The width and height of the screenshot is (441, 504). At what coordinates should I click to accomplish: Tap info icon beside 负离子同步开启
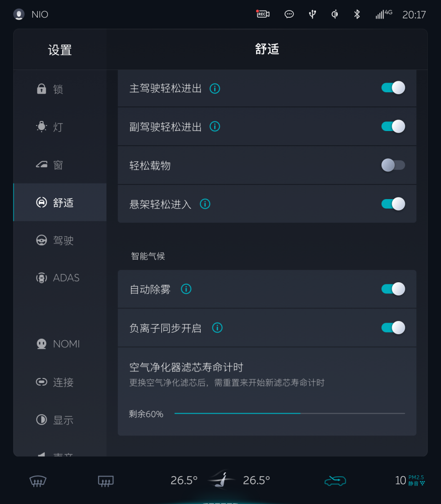[x=217, y=328]
